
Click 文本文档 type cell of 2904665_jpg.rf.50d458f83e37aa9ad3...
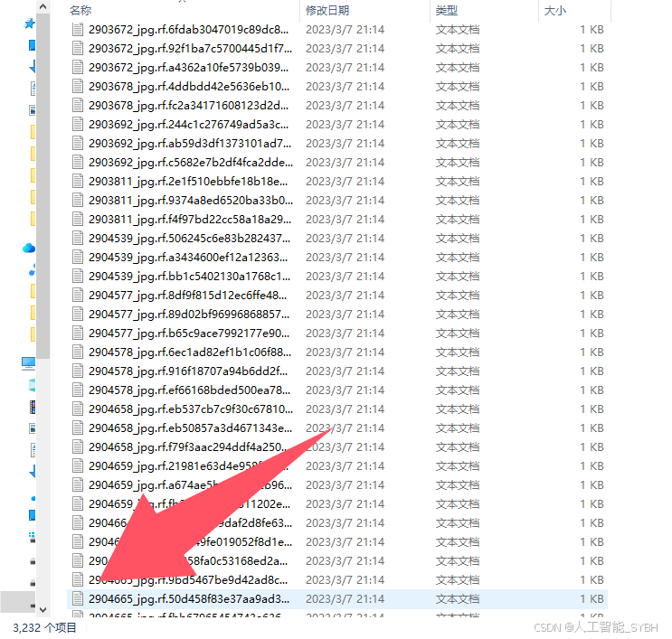pos(458,598)
